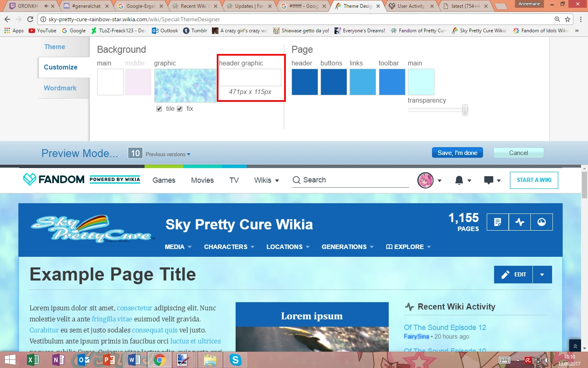Expand the Previous versions dropdown
This screenshot has height=368, width=588.
[x=168, y=154]
